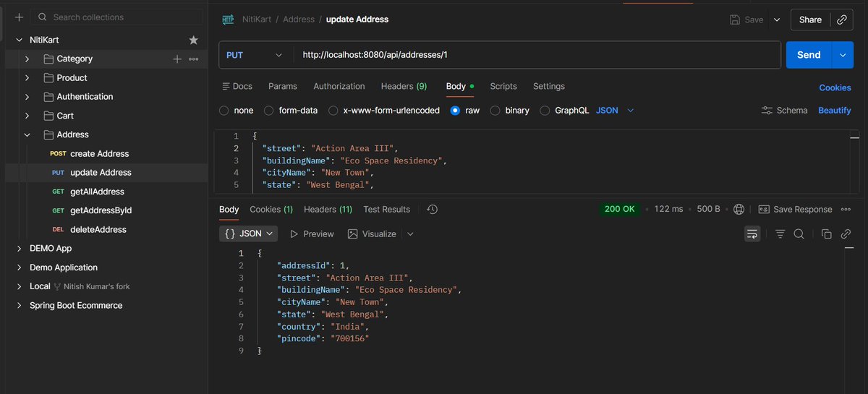Open the request Settings tab
Viewport: 868px width, 394px height.
[x=549, y=86]
